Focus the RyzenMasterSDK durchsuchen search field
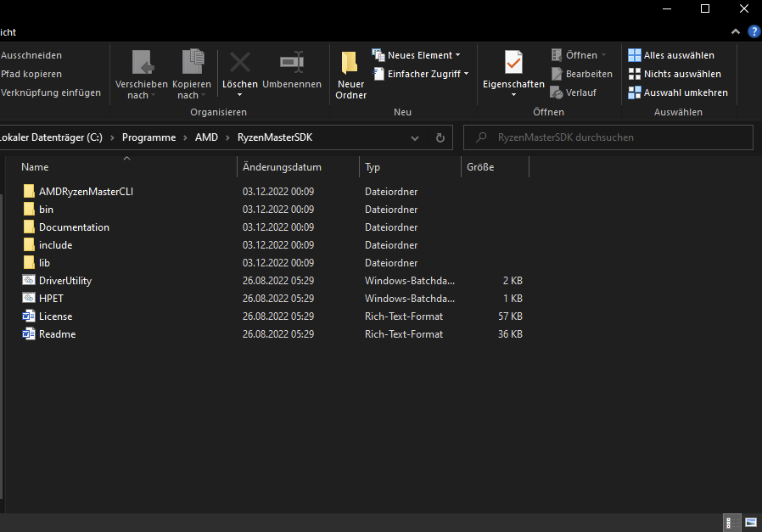Image resolution: width=762 pixels, height=532 pixels. pyautogui.click(x=608, y=137)
